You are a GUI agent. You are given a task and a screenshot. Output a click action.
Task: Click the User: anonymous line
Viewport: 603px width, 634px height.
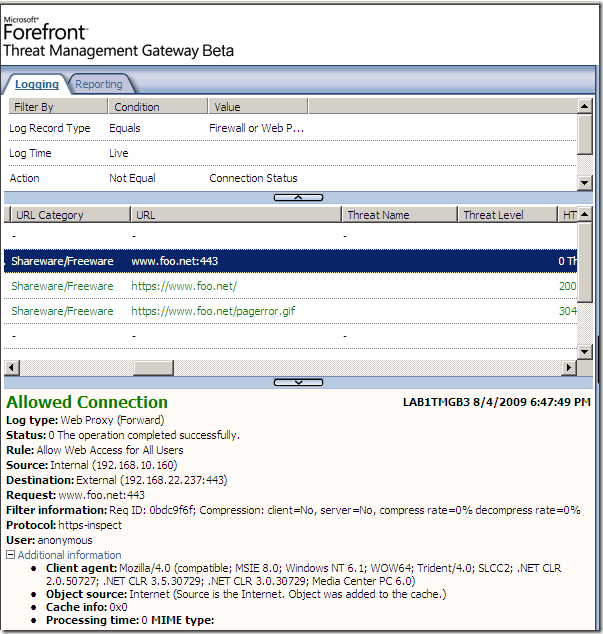(49, 540)
